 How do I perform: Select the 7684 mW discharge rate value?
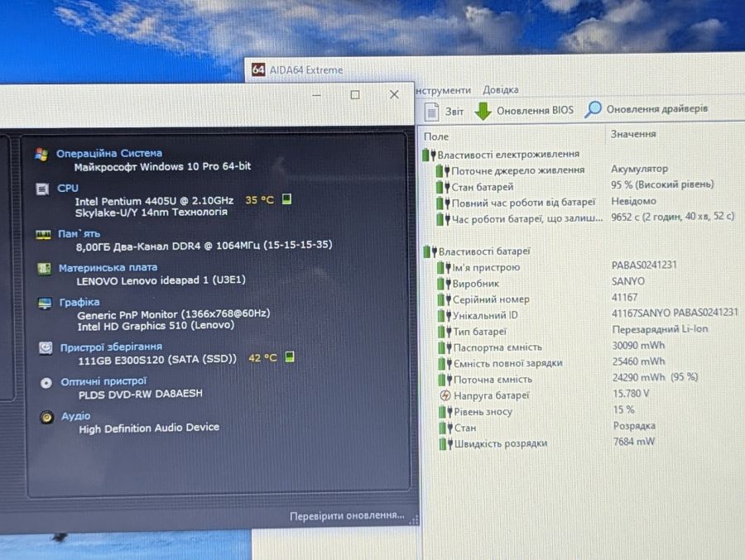click(634, 442)
